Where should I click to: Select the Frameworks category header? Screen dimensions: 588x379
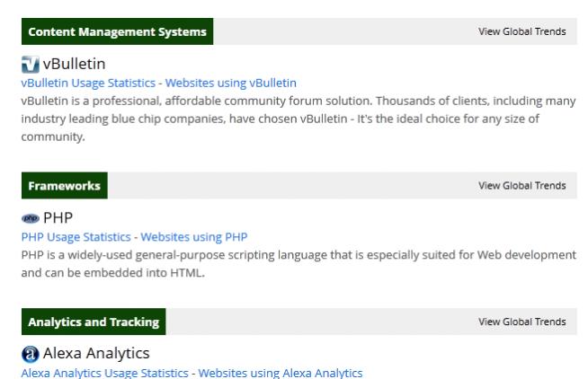coord(64,186)
